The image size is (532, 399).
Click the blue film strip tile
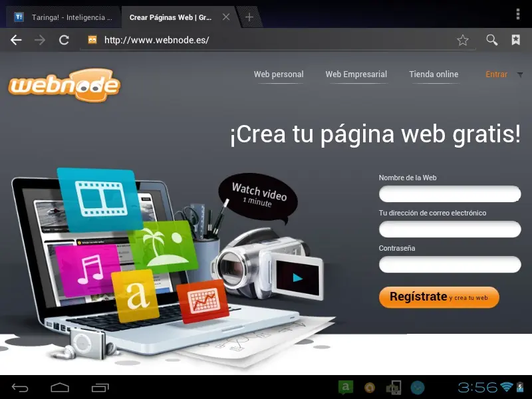coord(100,199)
